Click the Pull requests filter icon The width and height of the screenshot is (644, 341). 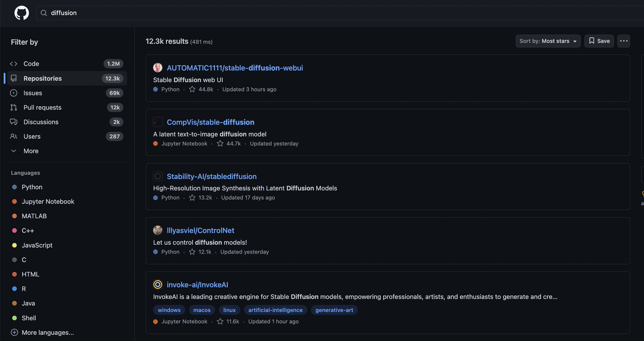[14, 107]
